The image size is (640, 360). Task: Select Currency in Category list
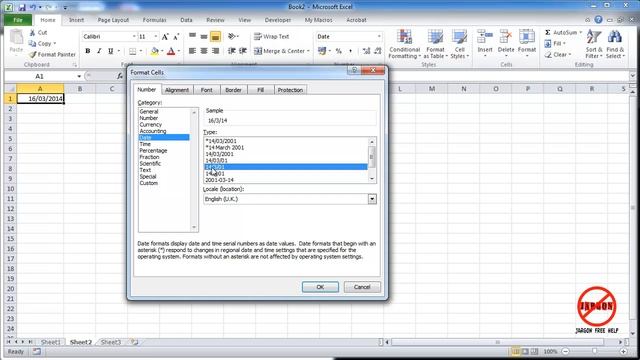click(151, 124)
